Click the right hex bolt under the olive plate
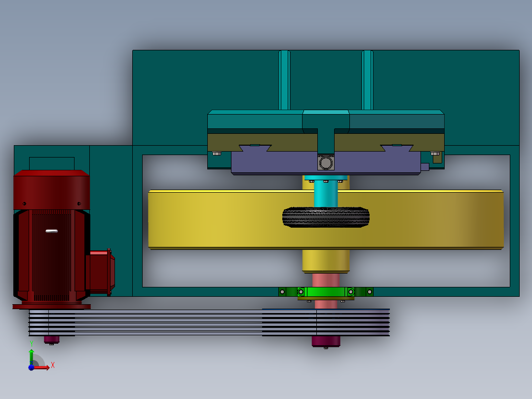The height and width of the screenshot is (399, 532). (x=435, y=154)
